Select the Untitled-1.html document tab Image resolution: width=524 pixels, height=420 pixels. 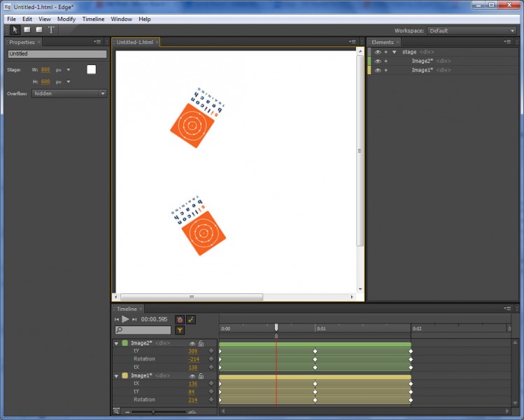point(135,42)
